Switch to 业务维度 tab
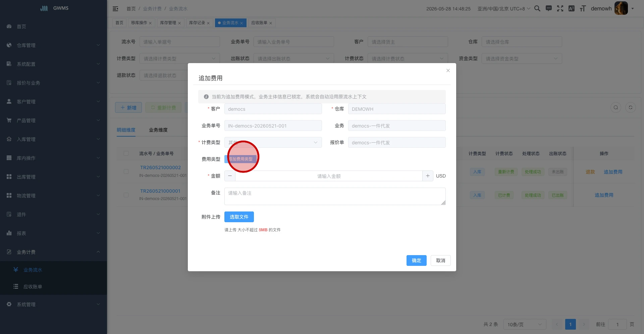 [x=158, y=130]
